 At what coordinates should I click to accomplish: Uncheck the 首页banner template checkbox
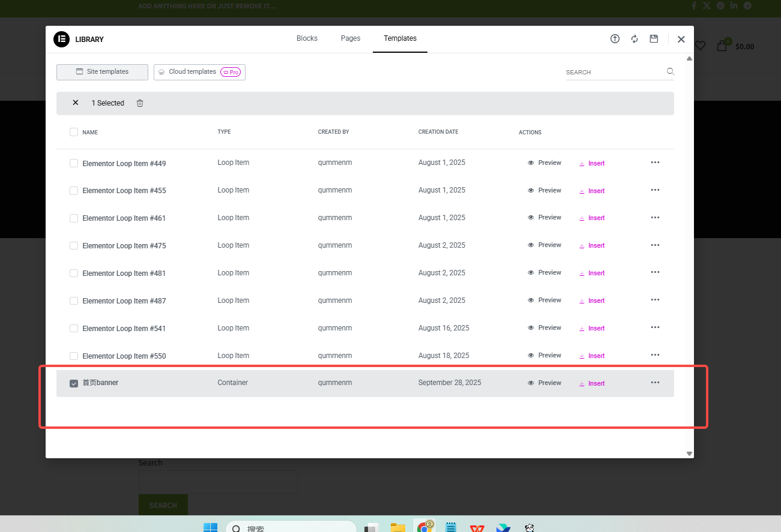pyautogui.click(x=74, y=383)
